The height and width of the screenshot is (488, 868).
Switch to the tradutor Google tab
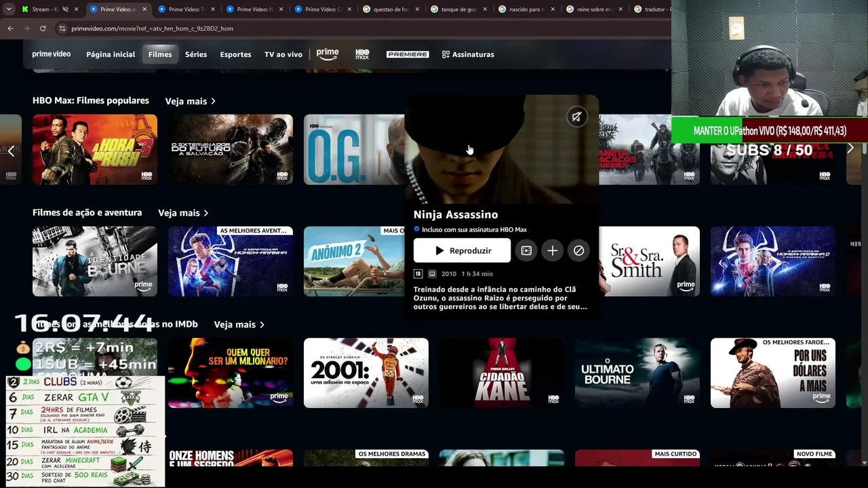[x=651, y=9]
